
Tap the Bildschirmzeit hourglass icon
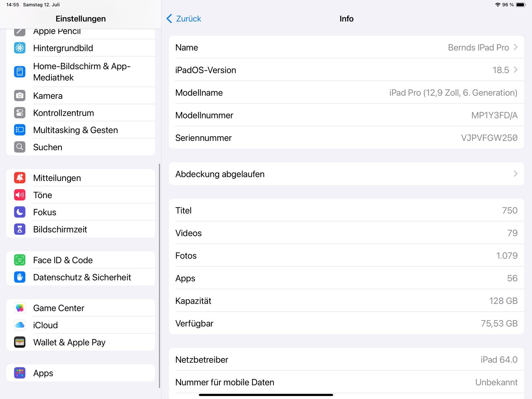click(20, 229)
